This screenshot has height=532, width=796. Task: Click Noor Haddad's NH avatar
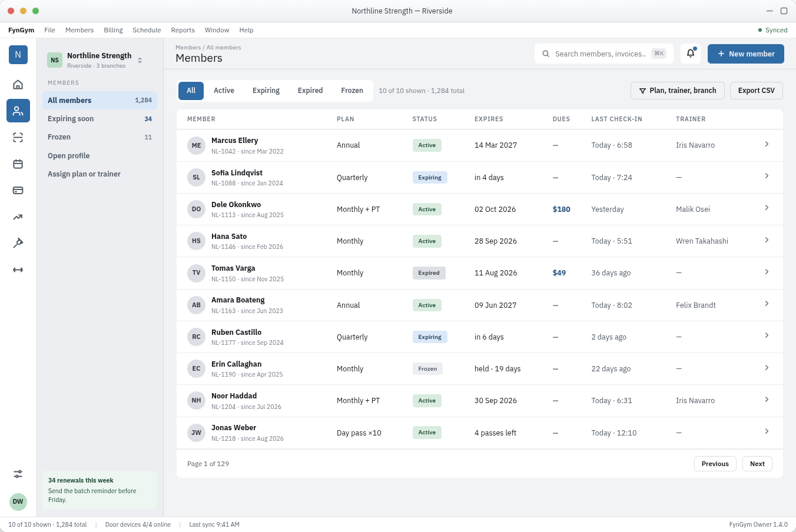pos(196,400)
